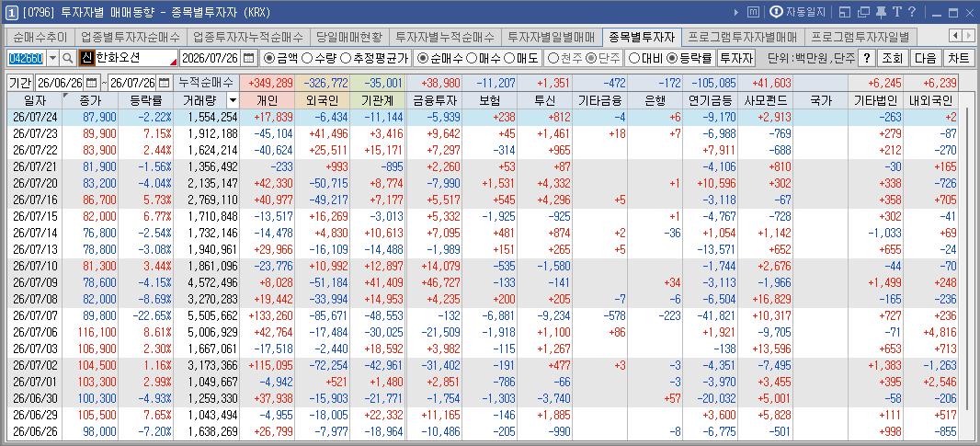
Task: Open the 프로그램투자자별매매 tab
Action: (x=743, y=37)
